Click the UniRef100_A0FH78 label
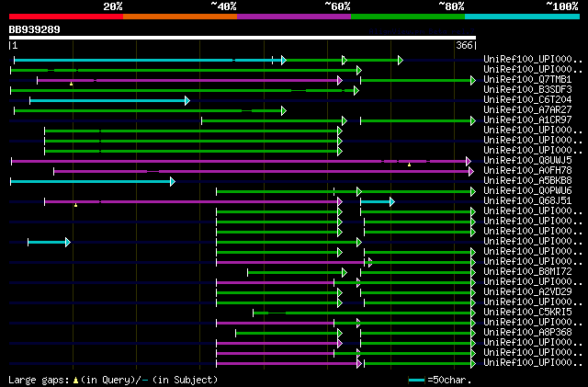 pos(527,170)
